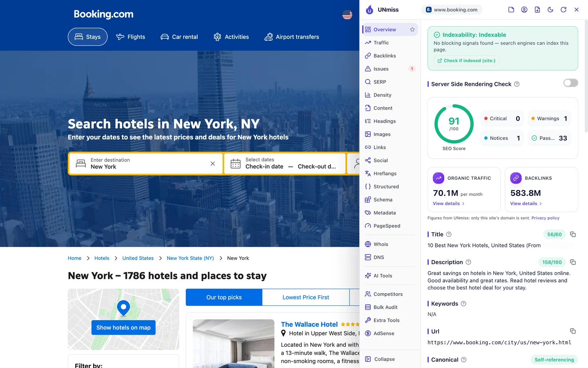Toggle the Server Side Rendering Check switch
588x368 pixels.
571,83
